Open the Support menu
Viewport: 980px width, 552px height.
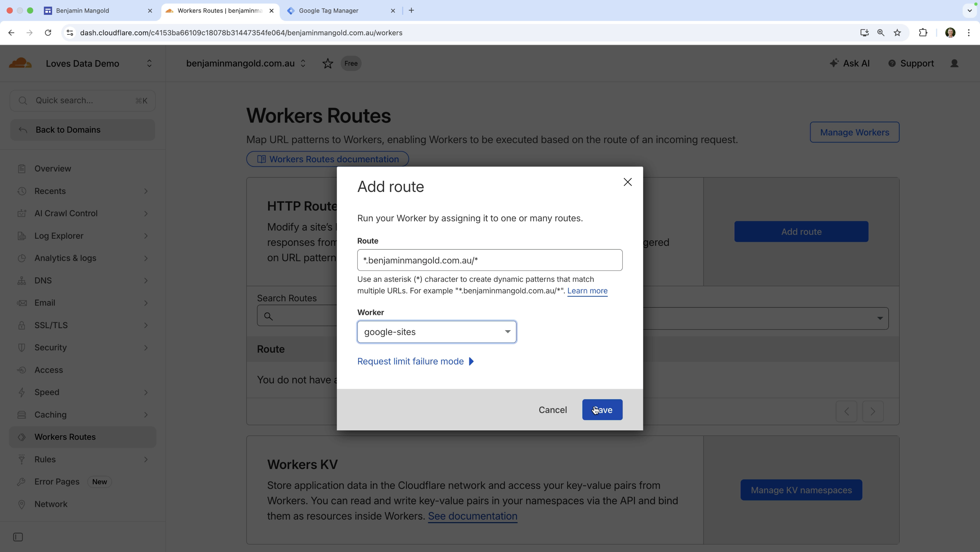coord(911,63)
